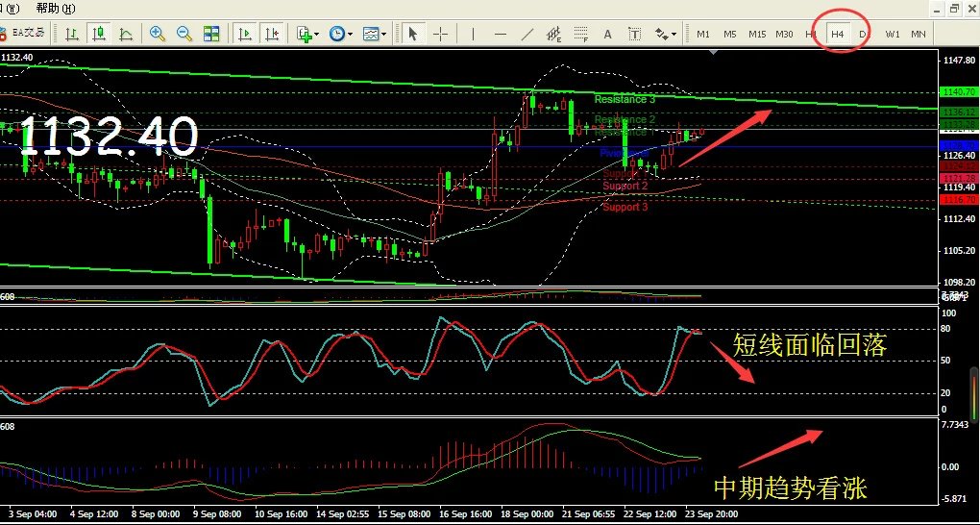
Task: Open the add indicators dropdown
Action: pyautogui.click(x=307, y=34)
